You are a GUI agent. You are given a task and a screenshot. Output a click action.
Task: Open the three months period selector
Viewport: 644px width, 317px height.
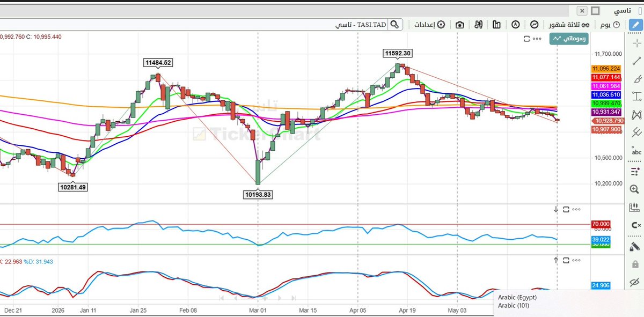point(570,25)
